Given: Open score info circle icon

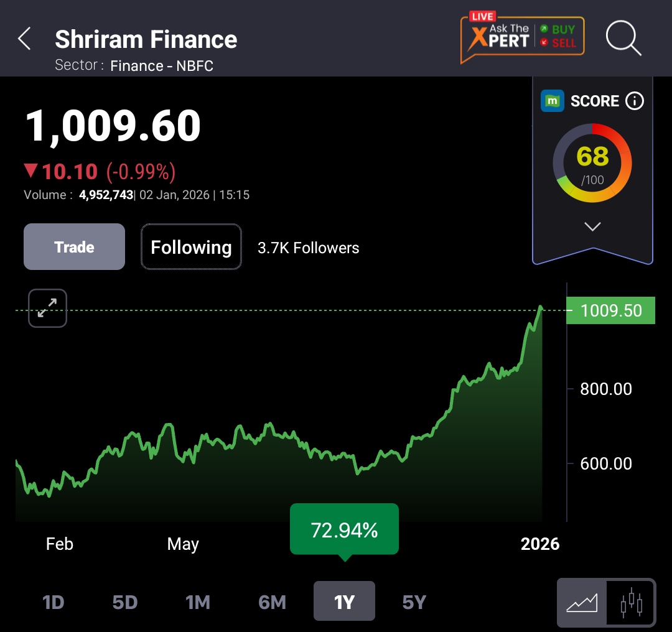Looking at the screenshot, I should (634, 101).
